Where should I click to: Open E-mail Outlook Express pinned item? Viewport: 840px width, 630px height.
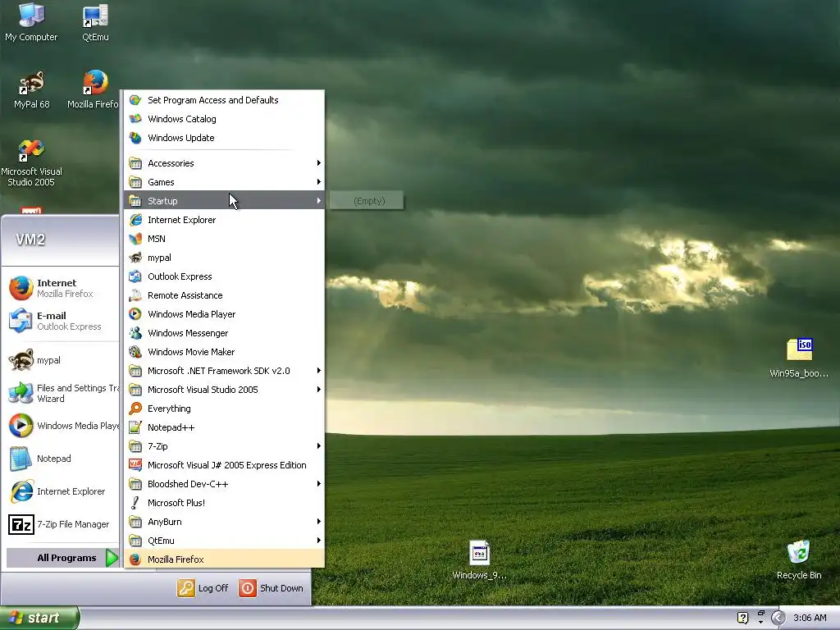coord(61,321)
